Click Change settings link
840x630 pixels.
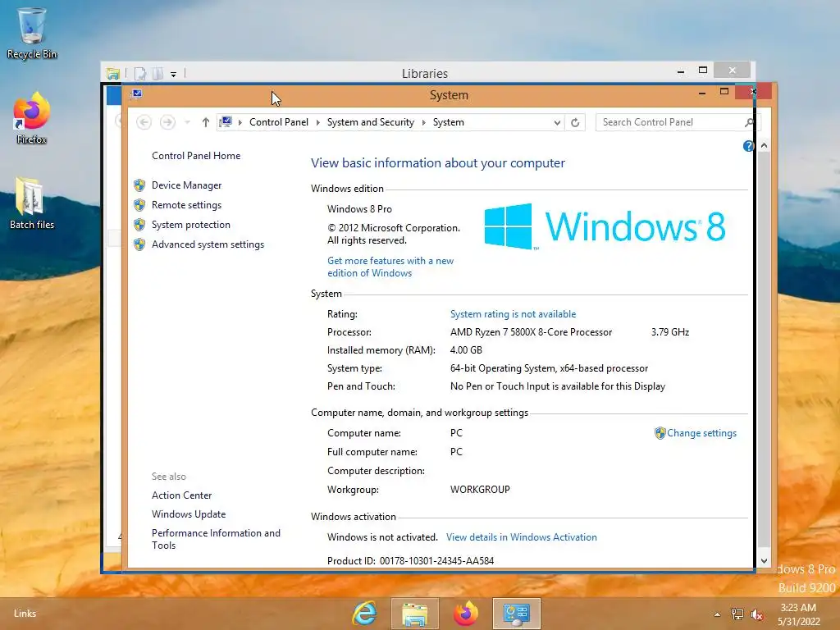click(702, 433)
